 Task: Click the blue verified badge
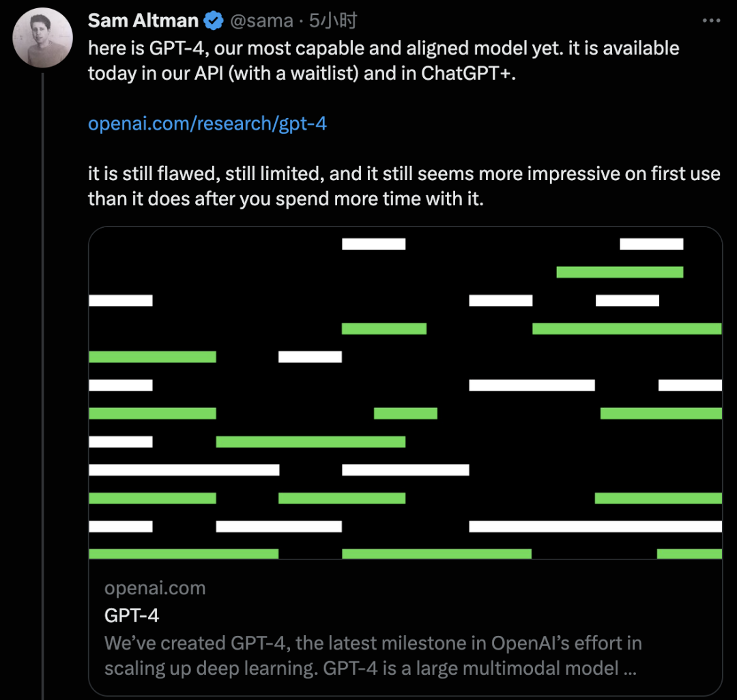click(x=214, y=21)
